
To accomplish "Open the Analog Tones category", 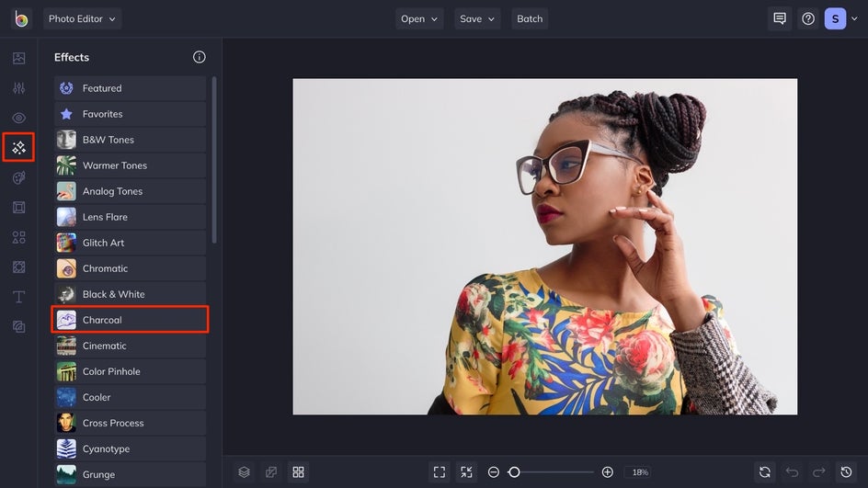I will click(130, 191).
